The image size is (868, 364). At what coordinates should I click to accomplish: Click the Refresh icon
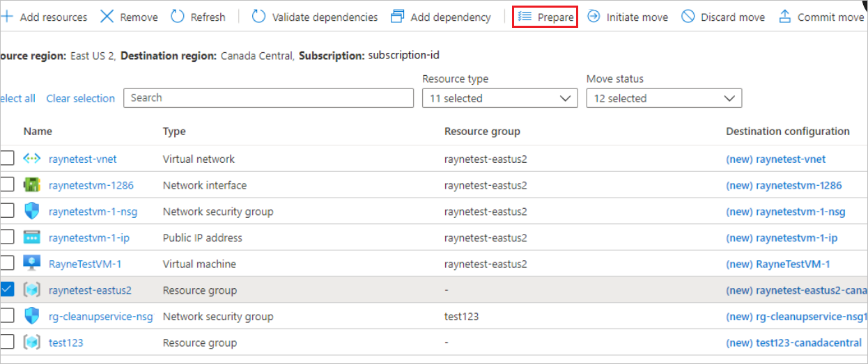pyautogui.click(x=178, y=17)
